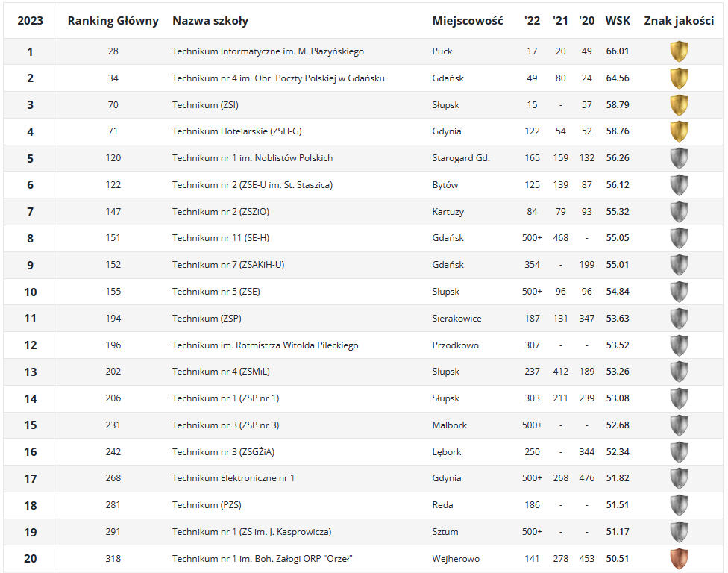Click the silver shield for Technikum Elektroniczne nr 1
The image size is (728, 573).
(679, 478)
